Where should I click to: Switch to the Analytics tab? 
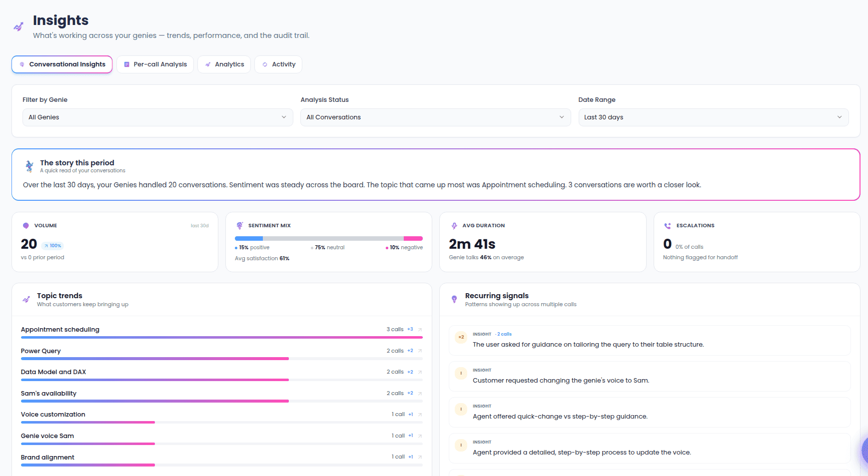[x=224, y=64]
